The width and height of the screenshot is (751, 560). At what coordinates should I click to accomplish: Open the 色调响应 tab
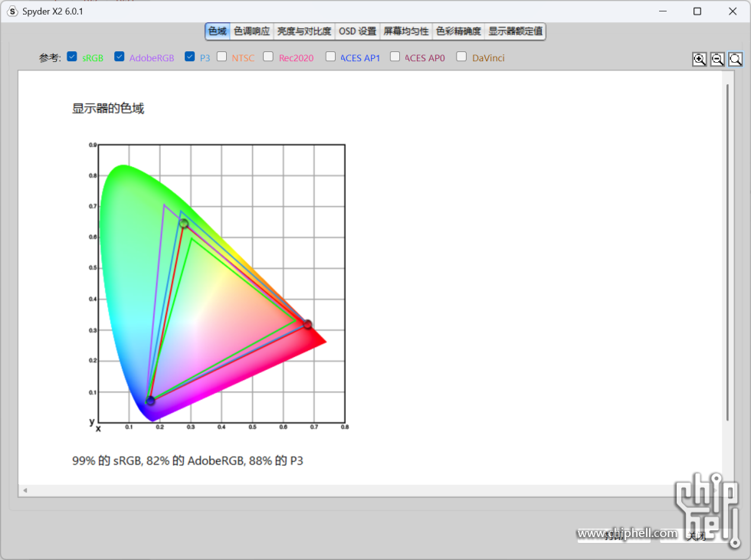252,31
